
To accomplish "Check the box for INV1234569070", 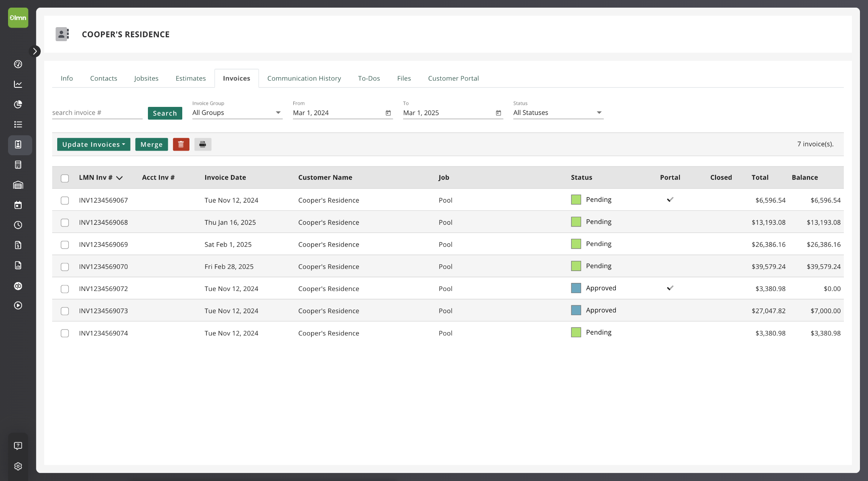I will [x=65, y=267].
